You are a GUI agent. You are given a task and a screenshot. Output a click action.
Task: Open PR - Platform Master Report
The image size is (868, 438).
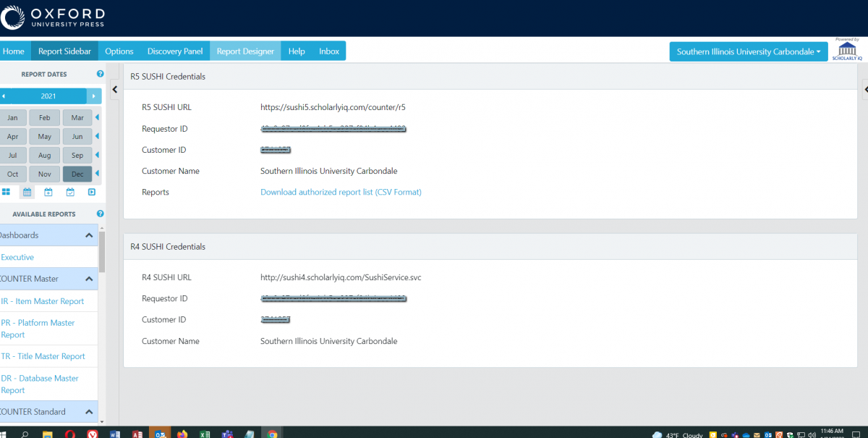click(x=38, y=329)
